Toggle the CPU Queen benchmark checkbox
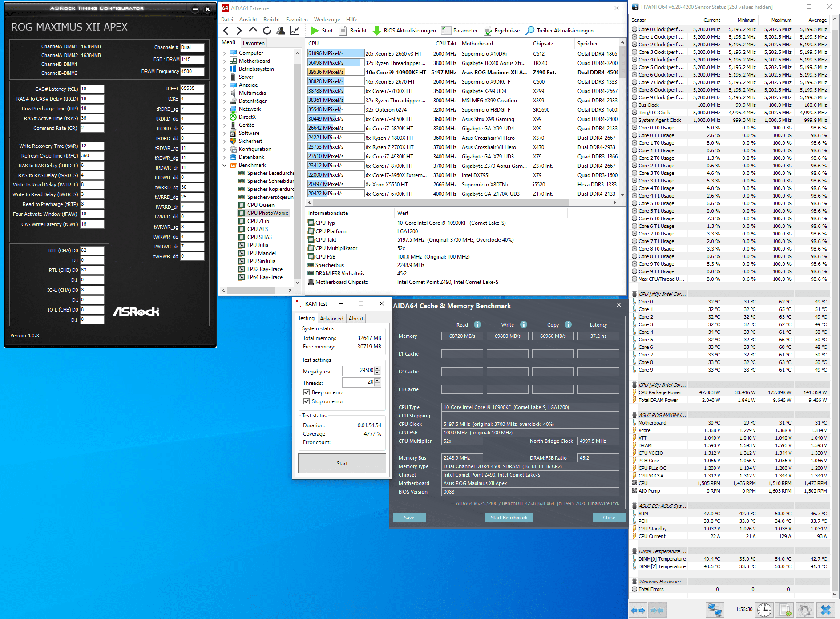The image size is (840, 619). click(x=242, y=205)
